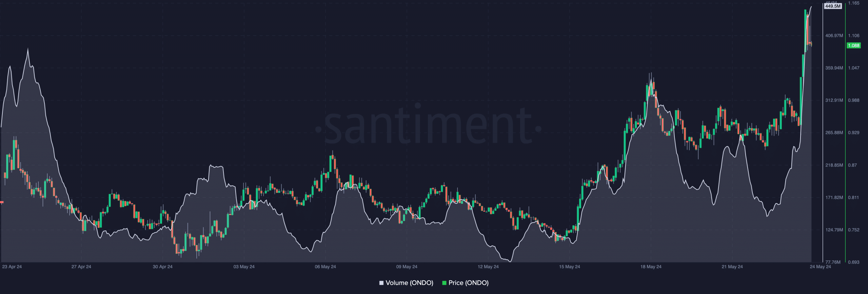Click the 1.106 price axis label
Image resolution: width=868 pixels, height=294 pixels.
854,36
